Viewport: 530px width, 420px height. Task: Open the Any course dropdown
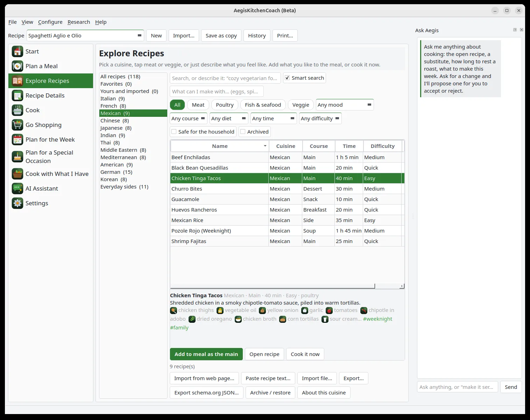[189, 119]
